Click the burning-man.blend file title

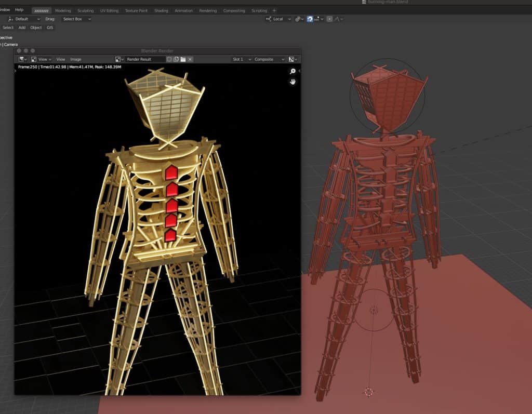point(388,2)
